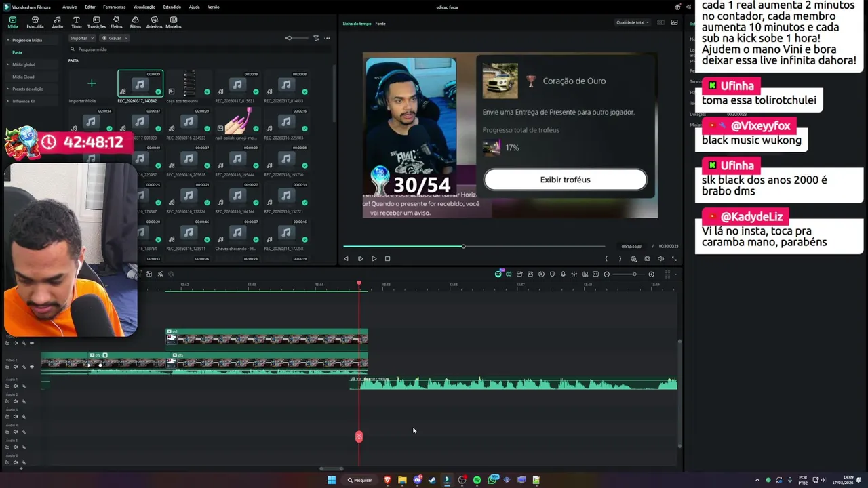
Task: Mute the Áudio 2 track
Action: [x=16, y=401]
